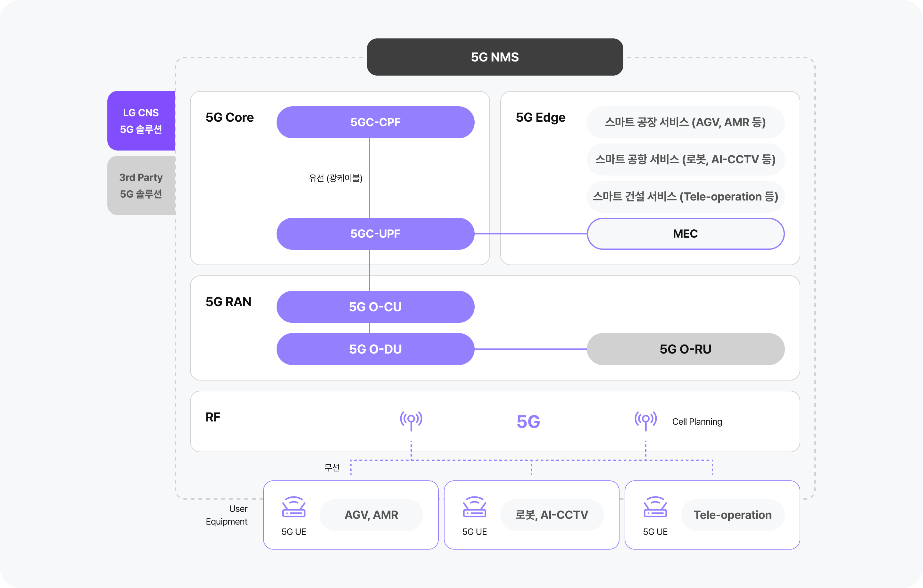
Task: Click the Cell Planning label
Action: pyautogui.click(x=697, y=422)
